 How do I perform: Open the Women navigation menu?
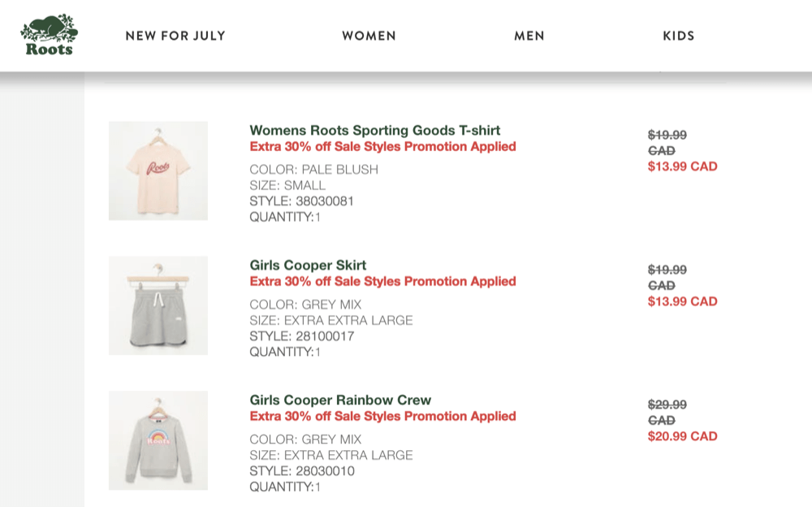[x=369, y=36]
